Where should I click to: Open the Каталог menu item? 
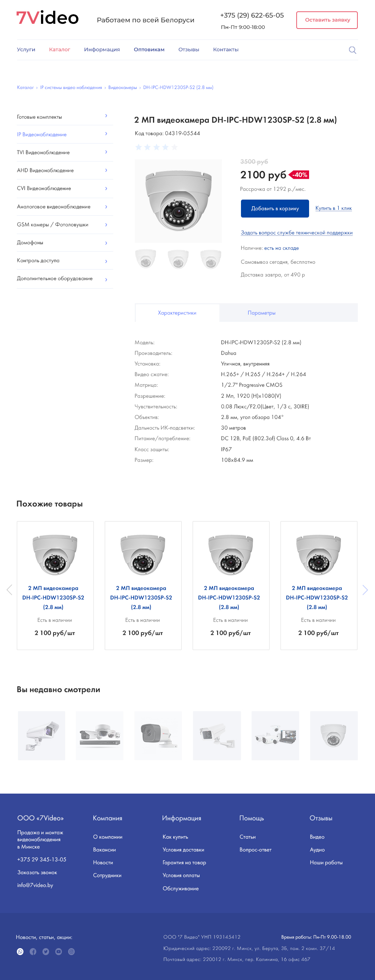click(59, 49)
